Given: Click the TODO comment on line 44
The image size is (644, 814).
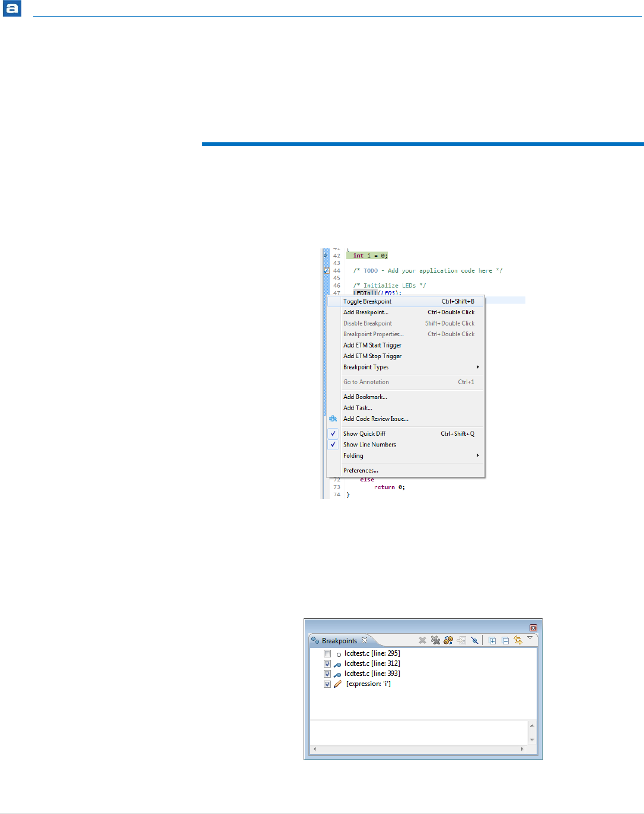Looking at the screenshot, I should [x=428, y=270].
